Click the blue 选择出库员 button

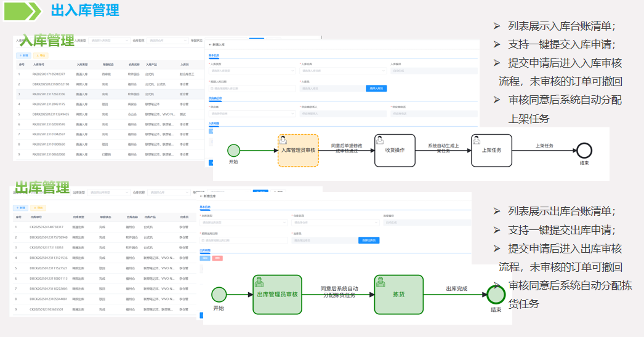pos(369,240)
